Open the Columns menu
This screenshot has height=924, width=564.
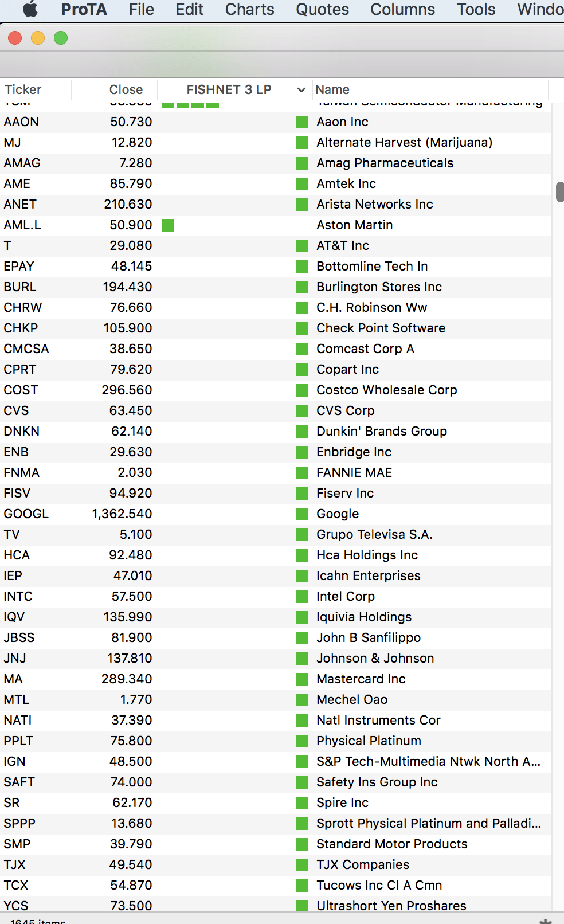(402, 9)
